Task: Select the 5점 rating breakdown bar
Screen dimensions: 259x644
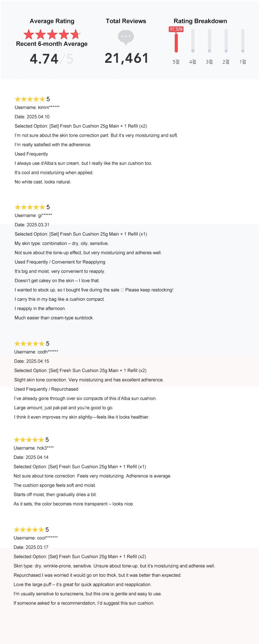Action: 176,43
